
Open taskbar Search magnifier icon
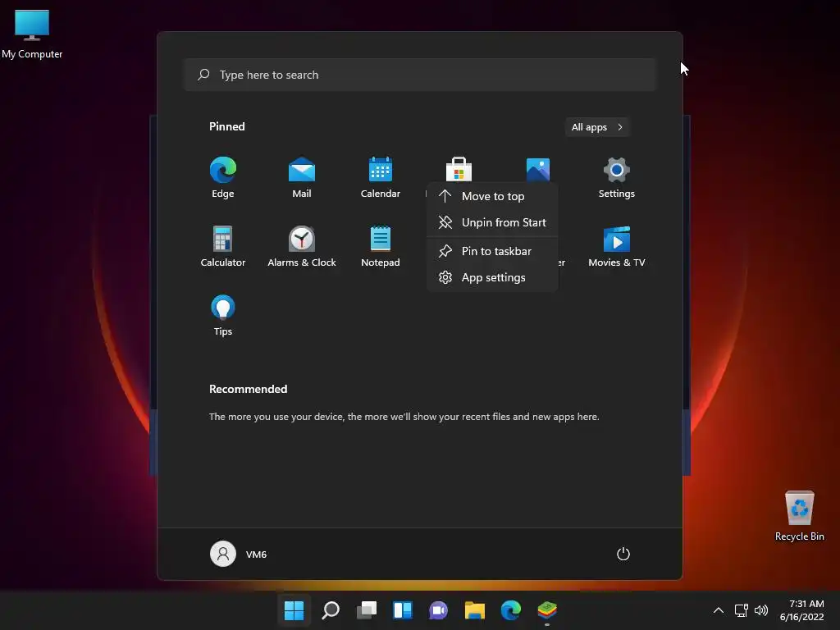(x=331, y=610)
